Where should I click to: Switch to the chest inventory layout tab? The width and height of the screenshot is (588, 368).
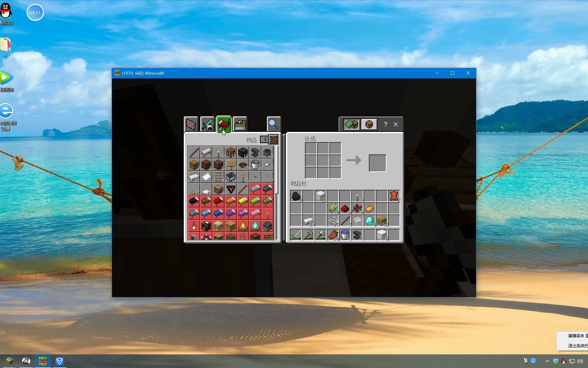(x=369, y=124)
